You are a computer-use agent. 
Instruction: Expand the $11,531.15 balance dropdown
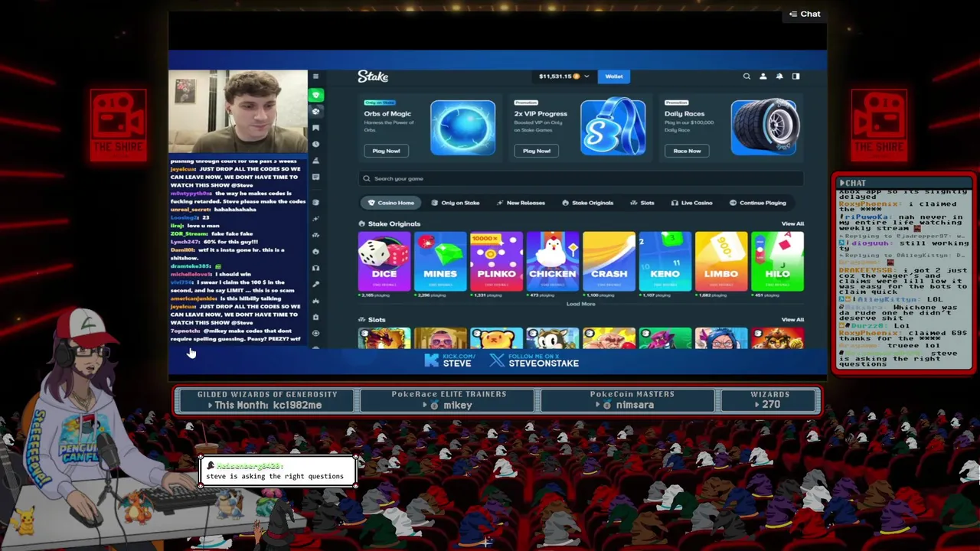[564, 77]
